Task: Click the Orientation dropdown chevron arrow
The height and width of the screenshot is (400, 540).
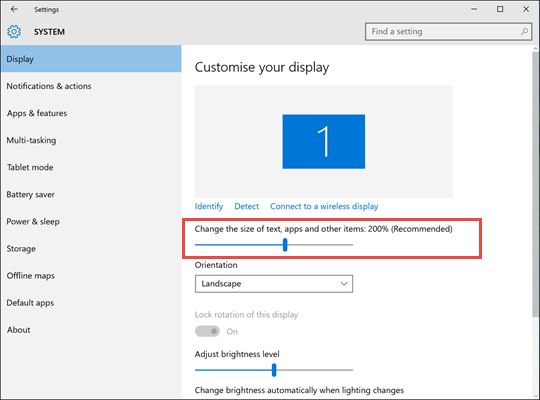Action: point(344,284)
